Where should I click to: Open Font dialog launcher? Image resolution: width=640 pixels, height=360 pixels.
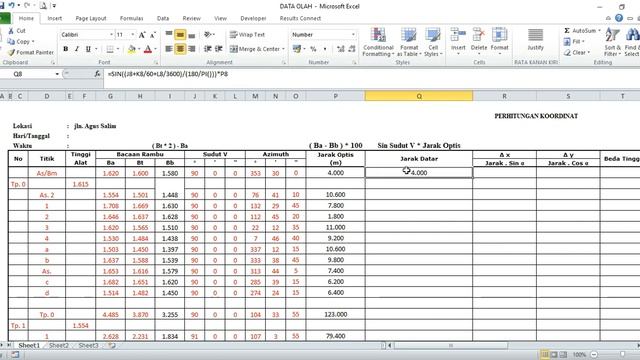click(x=156, y=63)
